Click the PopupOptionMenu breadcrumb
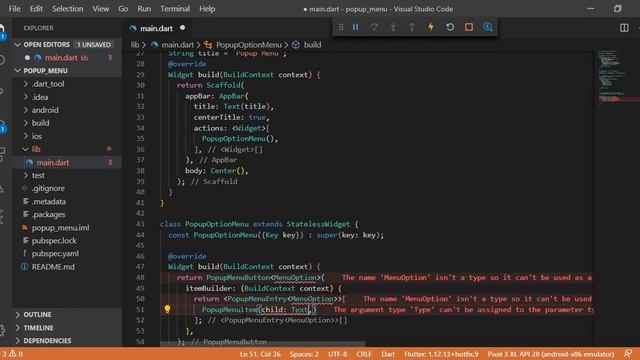640x360 pixels. point(249,44)
